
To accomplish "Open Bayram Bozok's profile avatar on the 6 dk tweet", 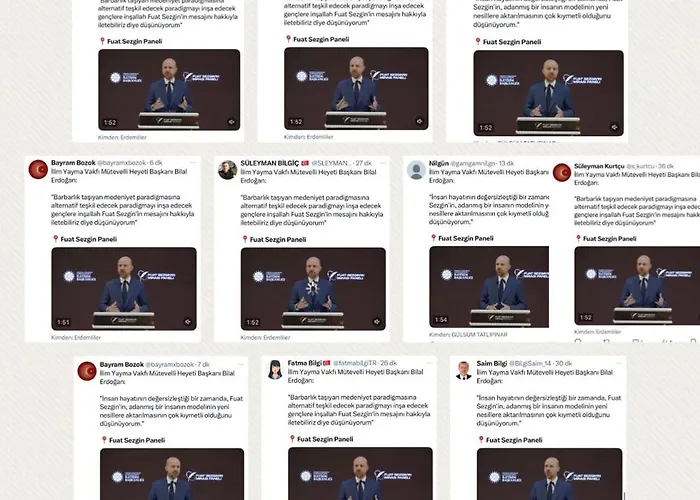I will [38, 170].
